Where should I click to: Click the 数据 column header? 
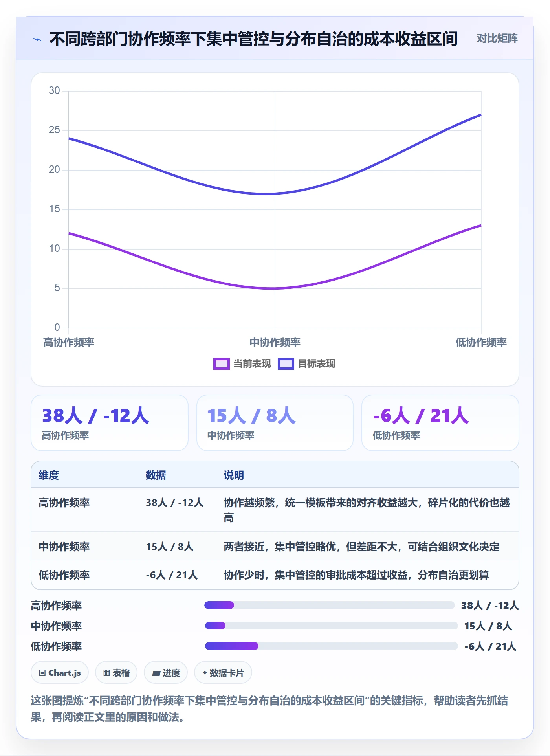click(156, 475)
